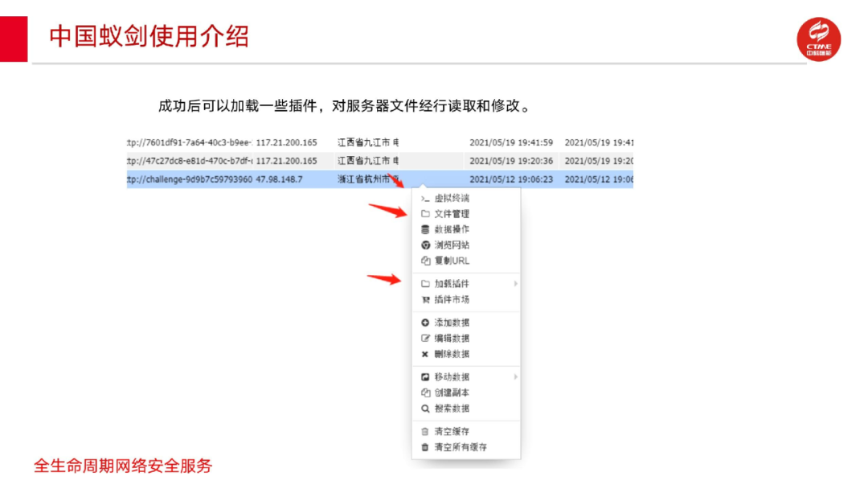
Task: Click the folder icon beside 文件管理
Action: pyautogui.click(x=425, y=214)
